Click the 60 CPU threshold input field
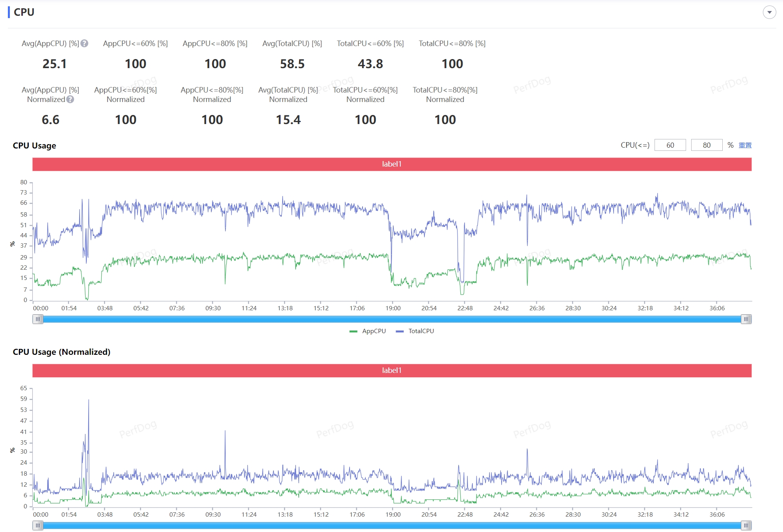Screen dimensions: 783x532 click(x=670, y=145)
